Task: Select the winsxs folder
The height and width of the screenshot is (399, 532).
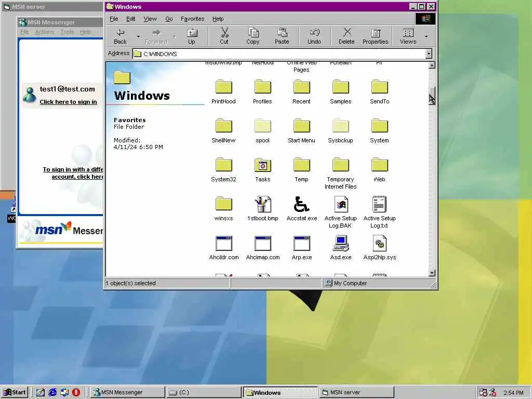Action: 223,209
